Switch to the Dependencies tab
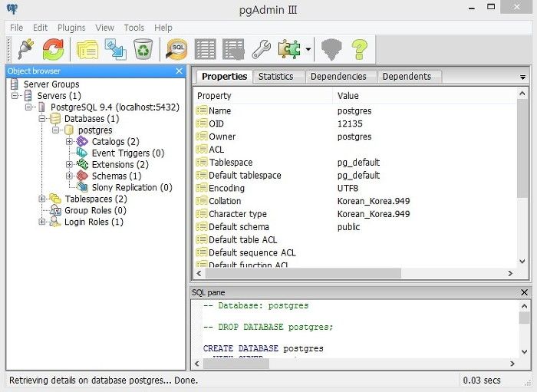537x392 pixels. [338, 77]
